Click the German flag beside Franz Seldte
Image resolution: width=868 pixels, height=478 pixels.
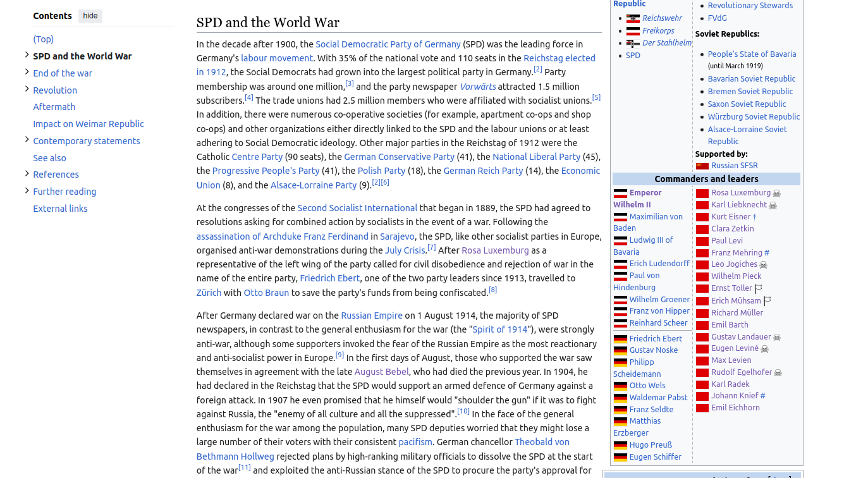click(x=620, y=410)
